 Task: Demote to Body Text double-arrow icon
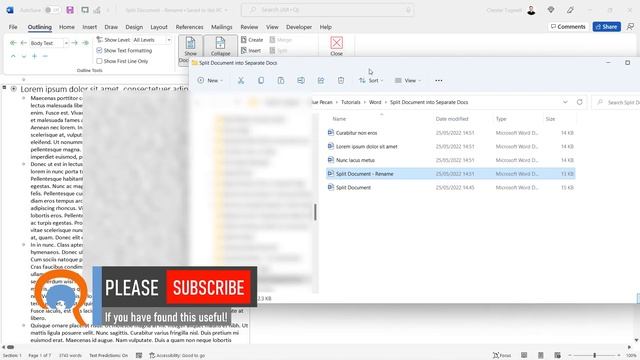pyautogui.click(x=85, y=43)
